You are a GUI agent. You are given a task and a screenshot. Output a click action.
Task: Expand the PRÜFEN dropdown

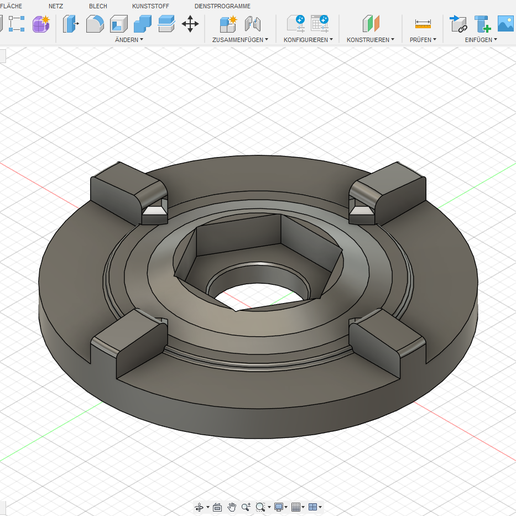point(423,40)
